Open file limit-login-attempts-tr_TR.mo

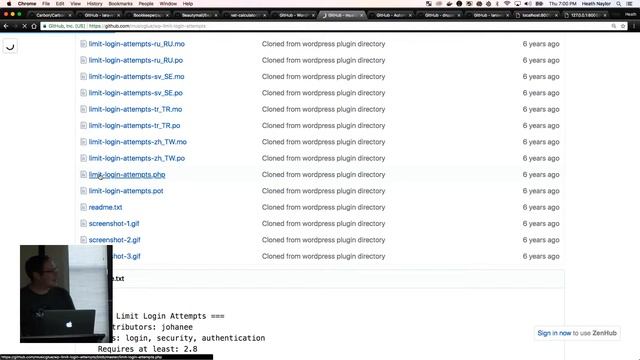tap(136, 109)
